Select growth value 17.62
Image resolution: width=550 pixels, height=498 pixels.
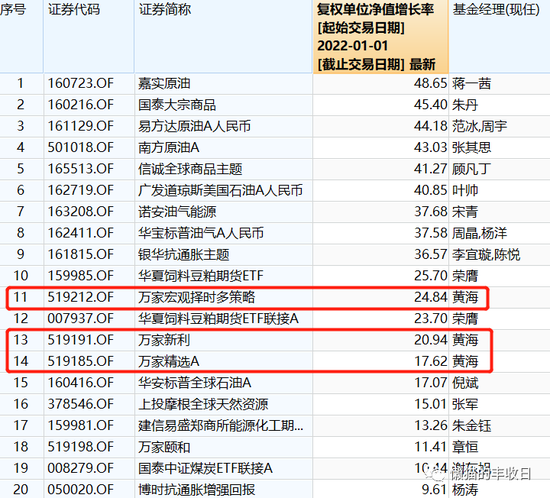pos(430,362)
